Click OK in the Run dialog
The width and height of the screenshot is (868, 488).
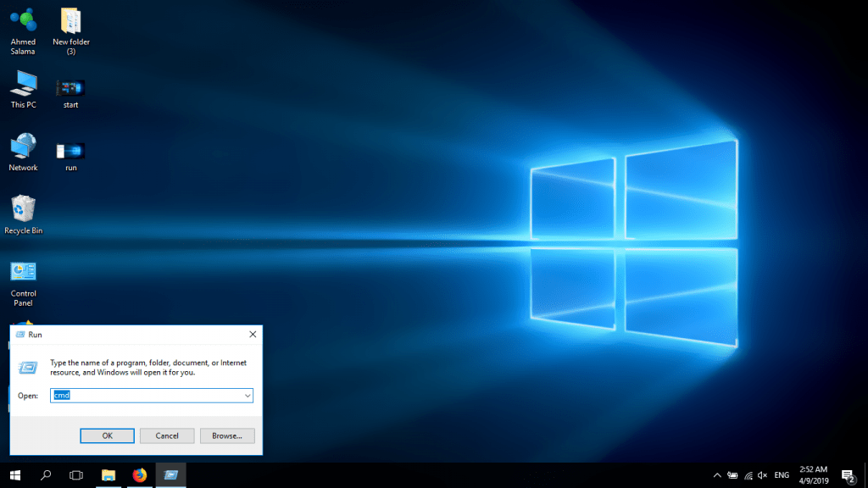point(108,436)
